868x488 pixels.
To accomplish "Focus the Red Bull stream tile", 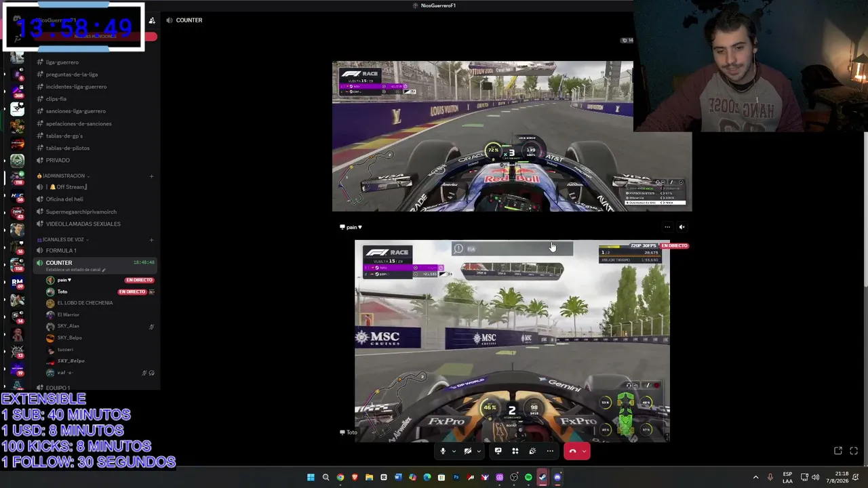I will [512, 136].
